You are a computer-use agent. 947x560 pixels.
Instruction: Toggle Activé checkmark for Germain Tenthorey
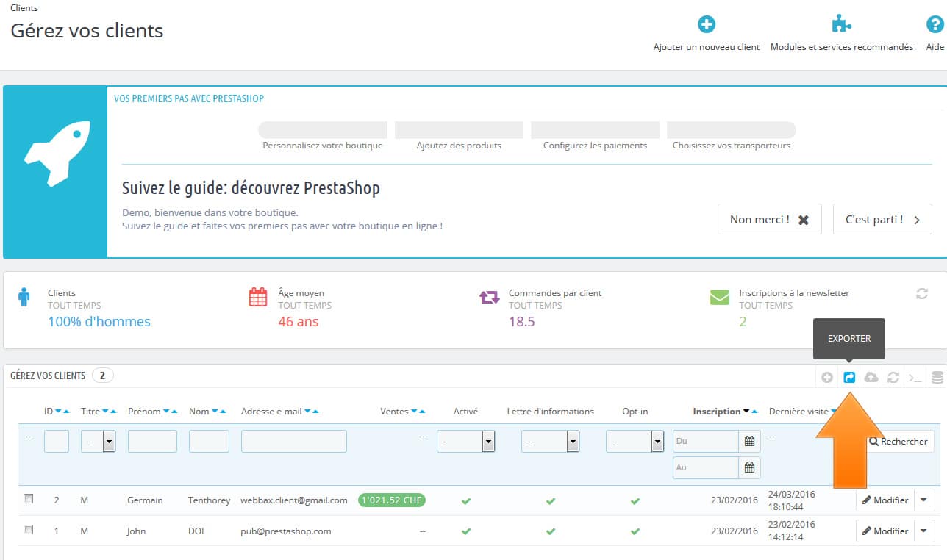point(465,501)
